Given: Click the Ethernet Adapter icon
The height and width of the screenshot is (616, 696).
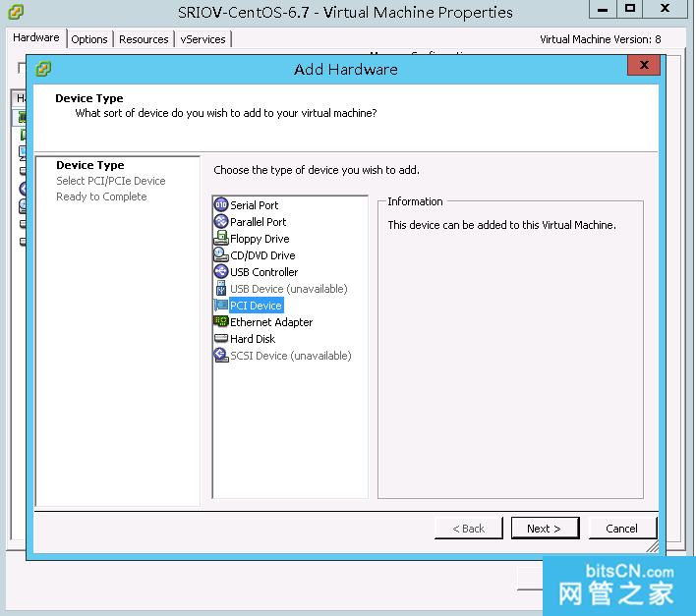Looking at the screenshot, I should 221,321.
